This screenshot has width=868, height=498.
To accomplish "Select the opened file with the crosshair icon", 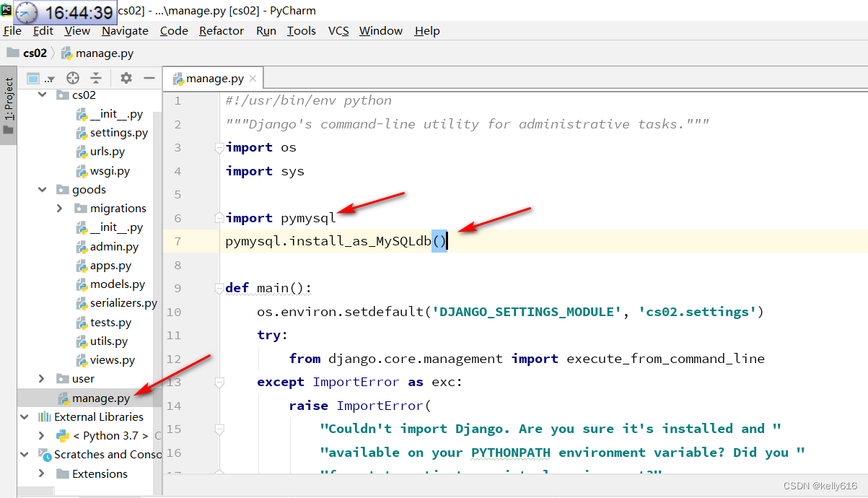I will click(x=71, y=77).
